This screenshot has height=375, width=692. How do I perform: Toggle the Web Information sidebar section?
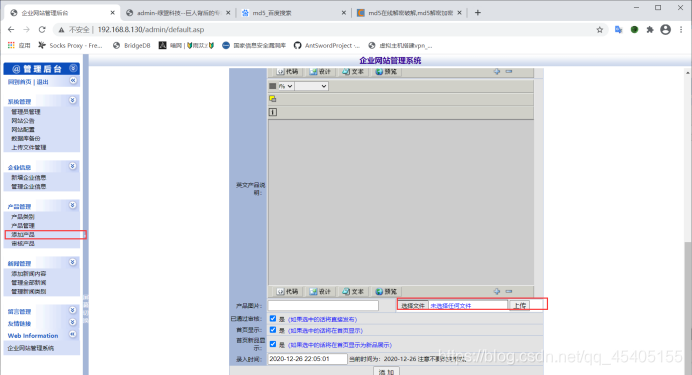point(73,334)
